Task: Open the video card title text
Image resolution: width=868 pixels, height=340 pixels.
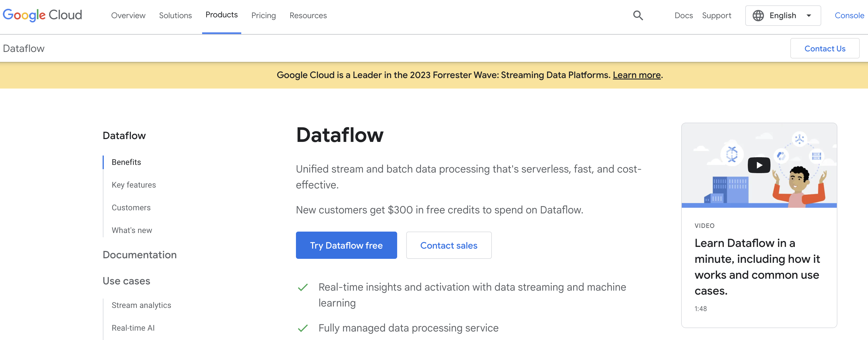Action: (x=757, y=267)
